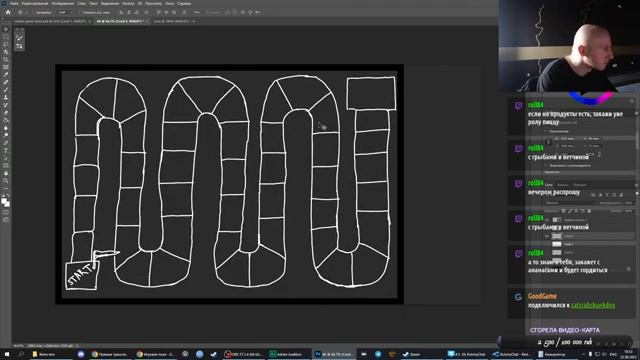Change the screen mode icon

tap(6, 220)
